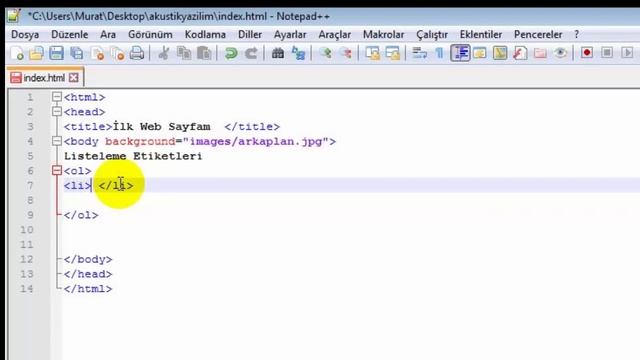Close the current document toolbar icon

click(97, 53)
